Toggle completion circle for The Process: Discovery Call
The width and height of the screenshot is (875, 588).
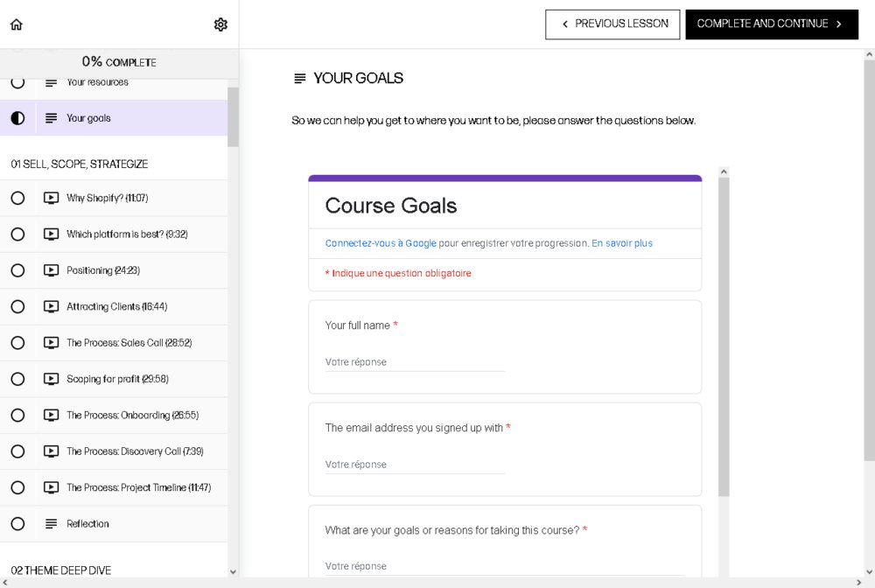(17, 451)
